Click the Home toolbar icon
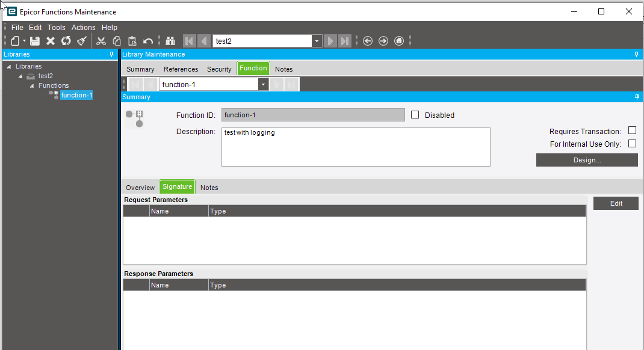 click(x=399, y=41)
